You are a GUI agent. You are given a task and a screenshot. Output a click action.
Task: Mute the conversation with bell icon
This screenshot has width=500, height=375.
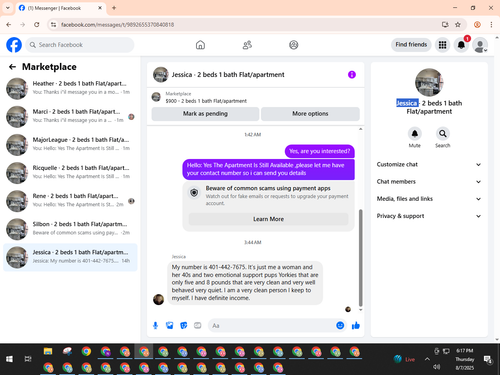tap(414, 134)
